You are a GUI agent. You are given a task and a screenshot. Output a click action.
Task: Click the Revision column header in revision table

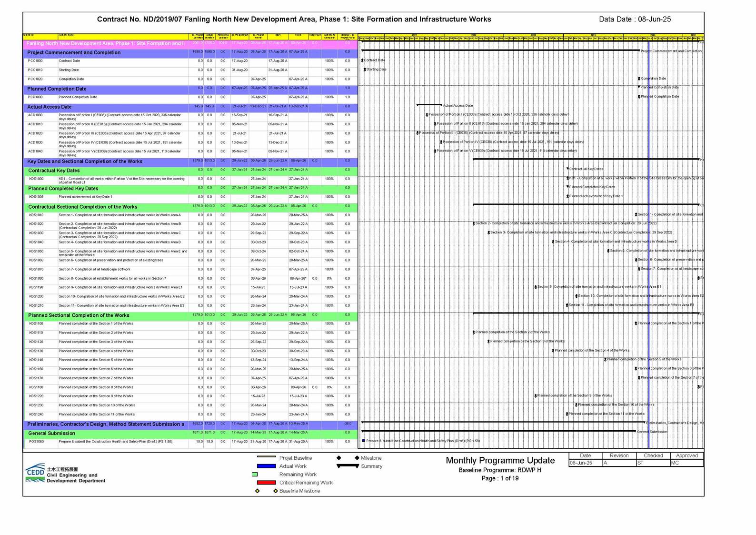[x=619, y=456]
